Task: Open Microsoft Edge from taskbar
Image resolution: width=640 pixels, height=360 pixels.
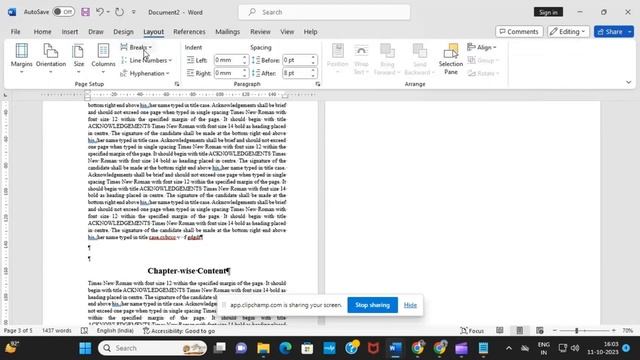Action: click(285, 348)
